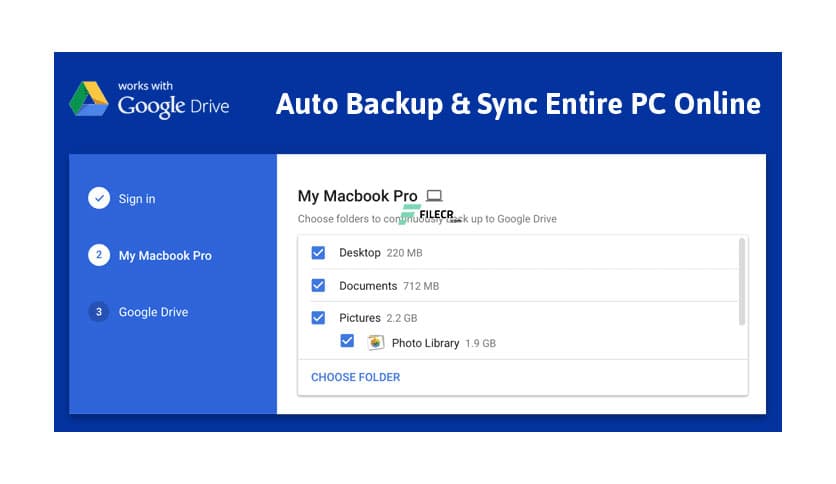This screenshot has width=836, height=484.
Task: Click the 712 MB size value
Action: pos(421,286)
